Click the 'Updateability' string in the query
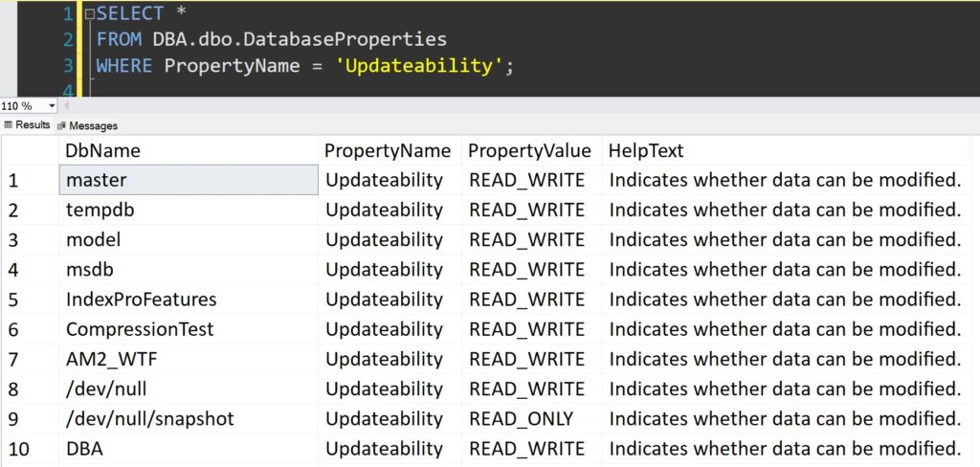The height and width of the screenshot is (467, 980). click(419, 66)
